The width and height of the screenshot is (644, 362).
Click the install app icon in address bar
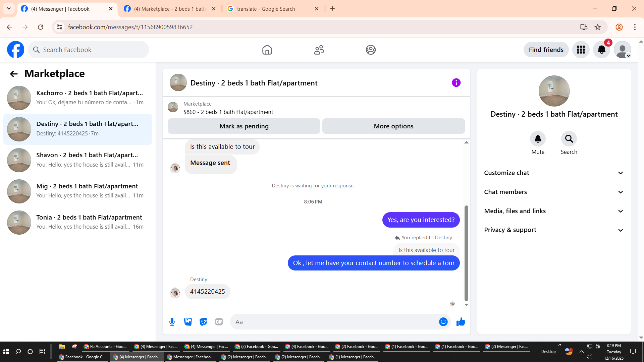584,27
